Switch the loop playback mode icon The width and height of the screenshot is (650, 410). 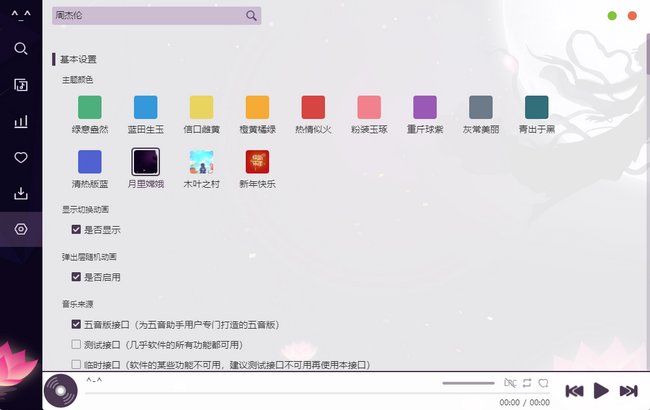point(527,383)
